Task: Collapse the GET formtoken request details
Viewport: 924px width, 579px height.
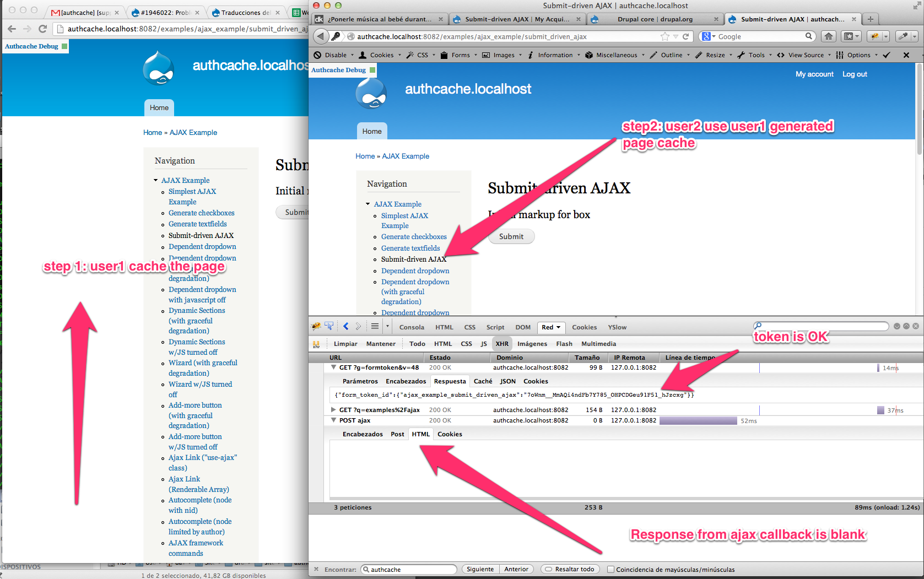Action: click(x=333, y=367)
